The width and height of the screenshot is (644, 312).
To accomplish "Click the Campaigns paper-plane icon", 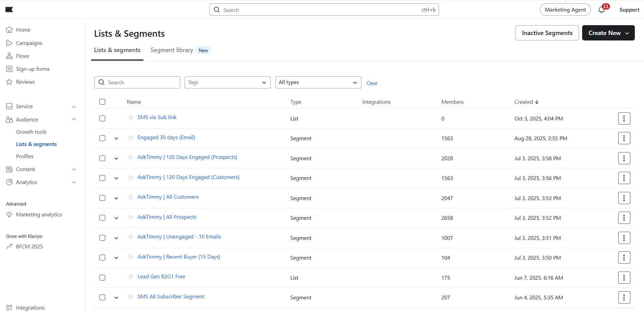I will coord(9,43).
